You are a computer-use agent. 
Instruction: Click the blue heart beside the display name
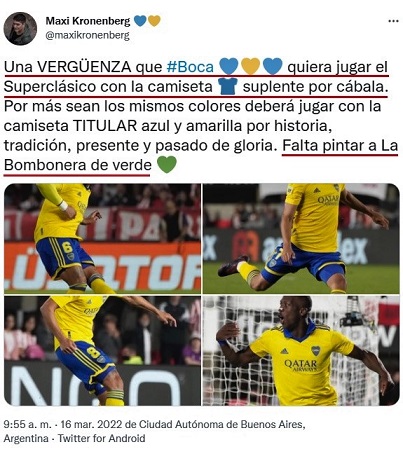pyautogui.click(x=140, y=21)
